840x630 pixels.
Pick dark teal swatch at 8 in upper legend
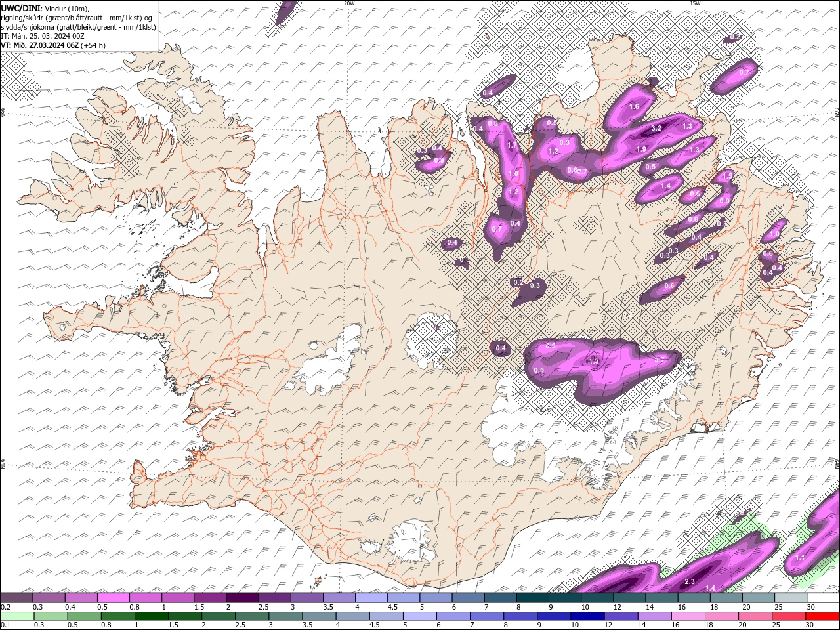(x=532, y=597)
